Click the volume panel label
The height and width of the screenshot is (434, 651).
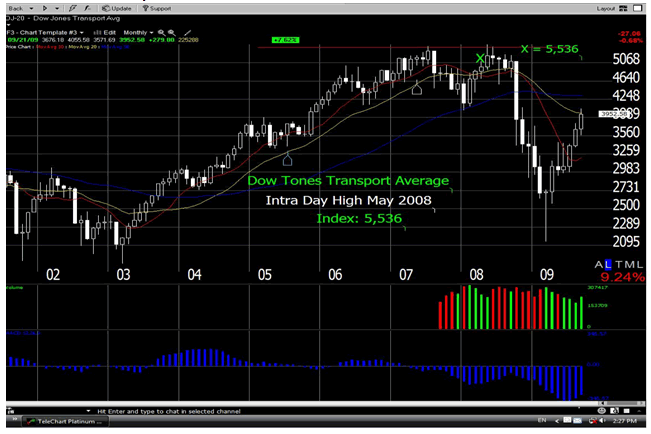pos(15,287)
